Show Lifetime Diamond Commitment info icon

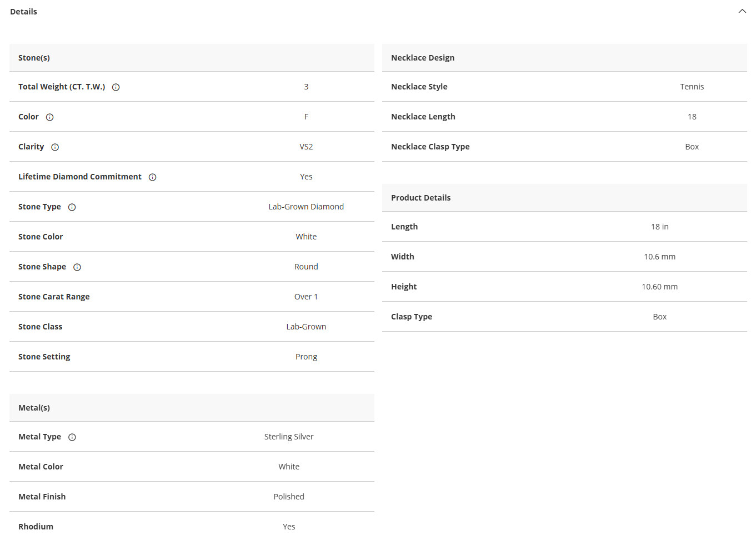click(x=152, y=177)
